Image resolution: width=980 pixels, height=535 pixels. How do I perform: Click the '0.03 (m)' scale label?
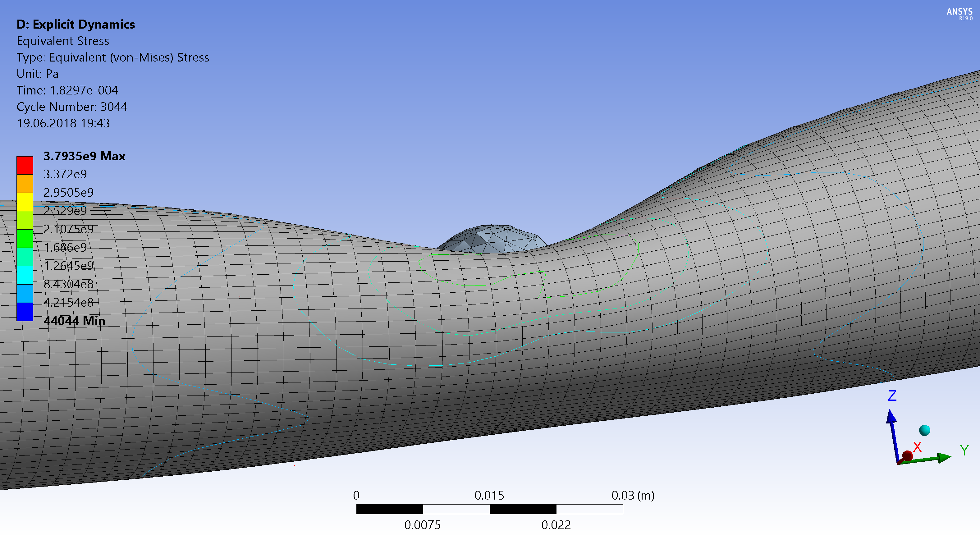point(633,496)
